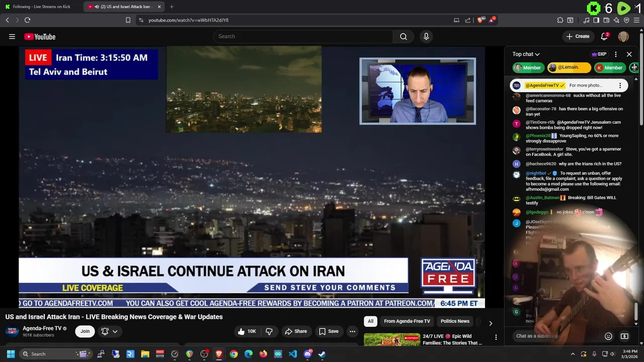Click the Member chip with red K avatar

point(610,67)
